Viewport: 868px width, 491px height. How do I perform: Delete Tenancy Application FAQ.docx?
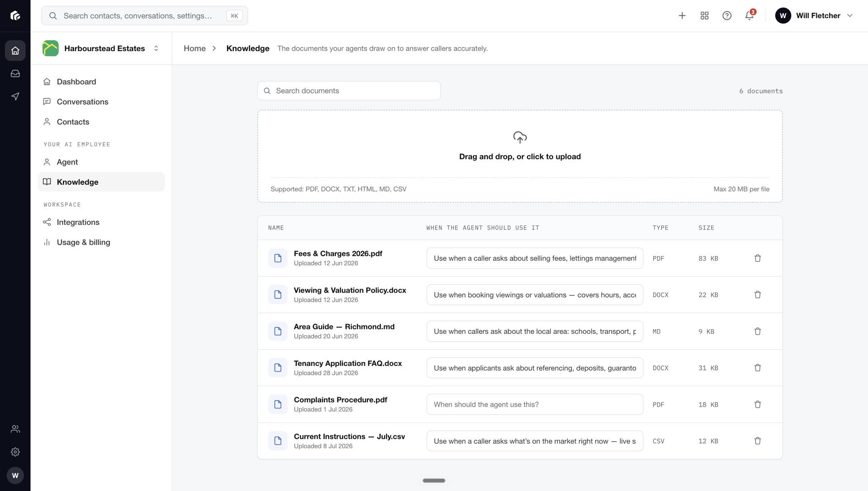tap(758, 368)
